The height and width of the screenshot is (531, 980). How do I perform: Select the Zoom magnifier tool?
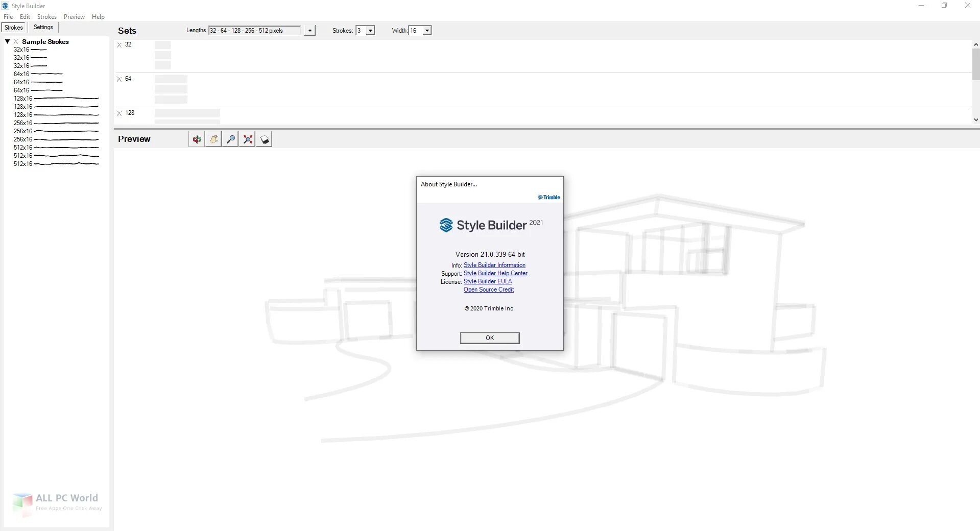pyautogui.click(x=230, y=139)
